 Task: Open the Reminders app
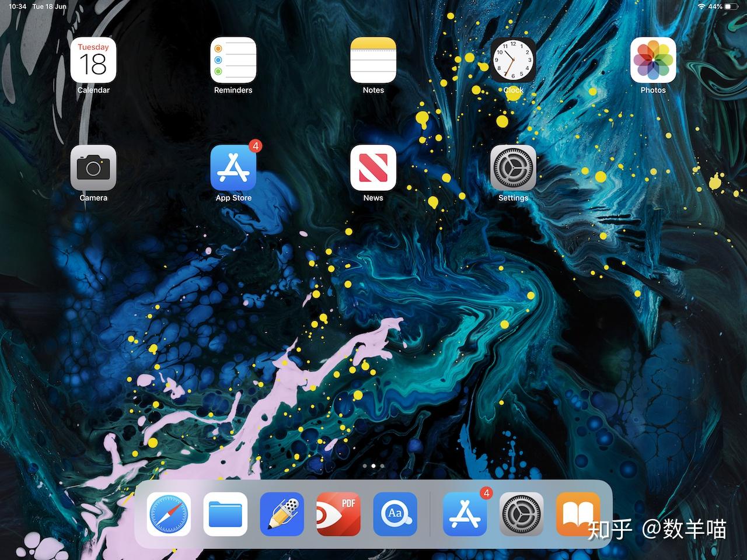click(x=233, y=60)
